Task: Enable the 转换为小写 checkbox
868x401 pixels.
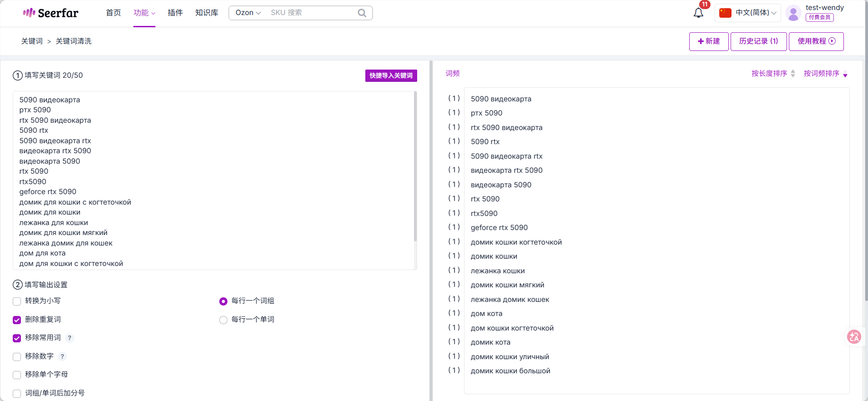Action: (x=17, y=301)
